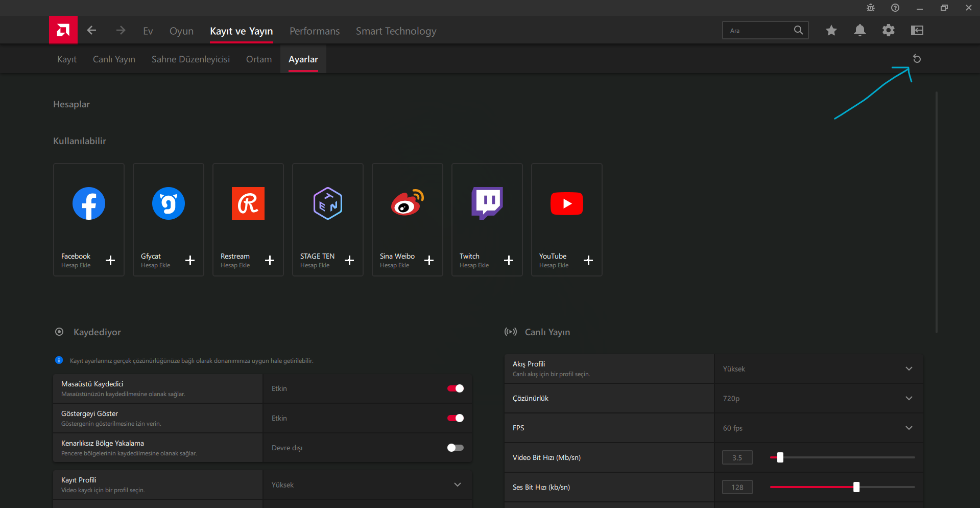
Task: Open the Performans tab
Action: (x=315, y=31)
